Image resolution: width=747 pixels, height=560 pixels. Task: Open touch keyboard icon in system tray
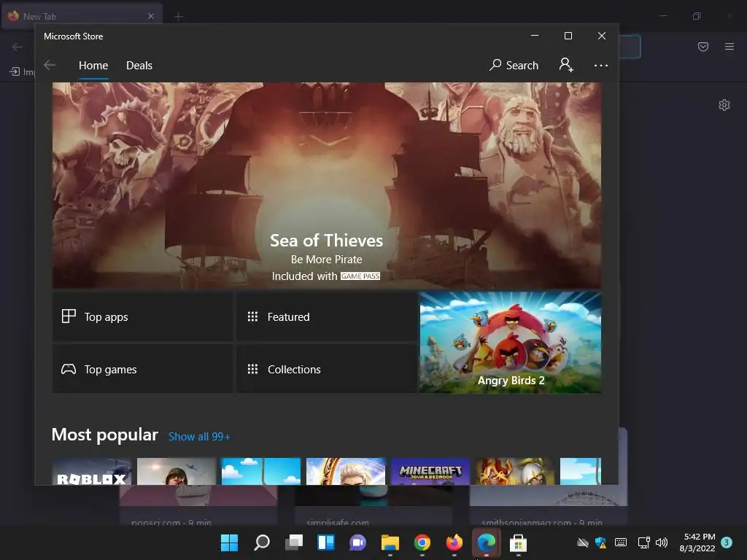[621, 542]
